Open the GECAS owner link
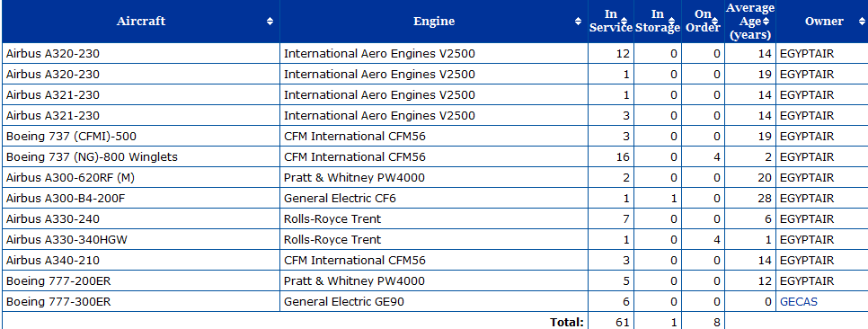 798,302
